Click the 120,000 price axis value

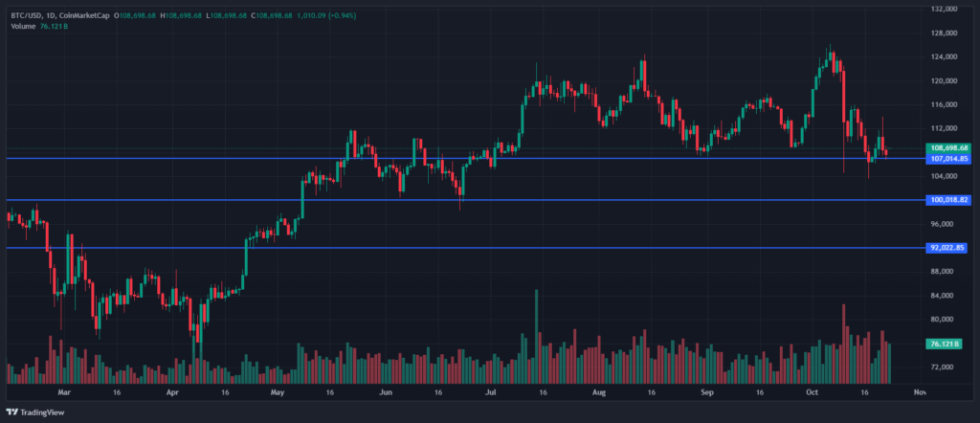point(944,80)
